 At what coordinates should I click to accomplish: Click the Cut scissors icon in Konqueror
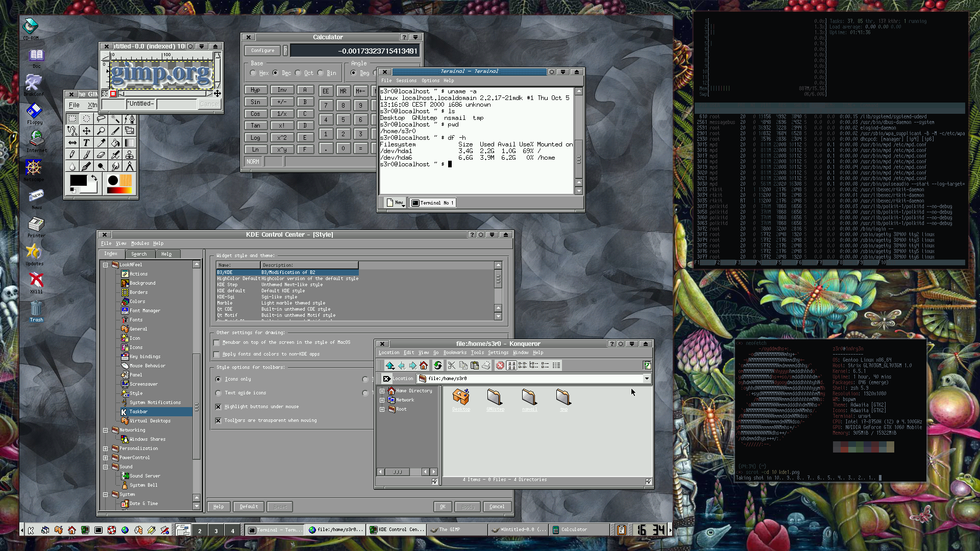[x=451, y=365]
